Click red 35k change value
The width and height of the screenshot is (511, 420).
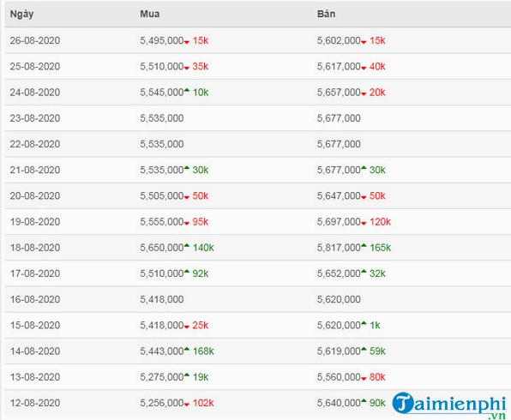pos(201,67)
